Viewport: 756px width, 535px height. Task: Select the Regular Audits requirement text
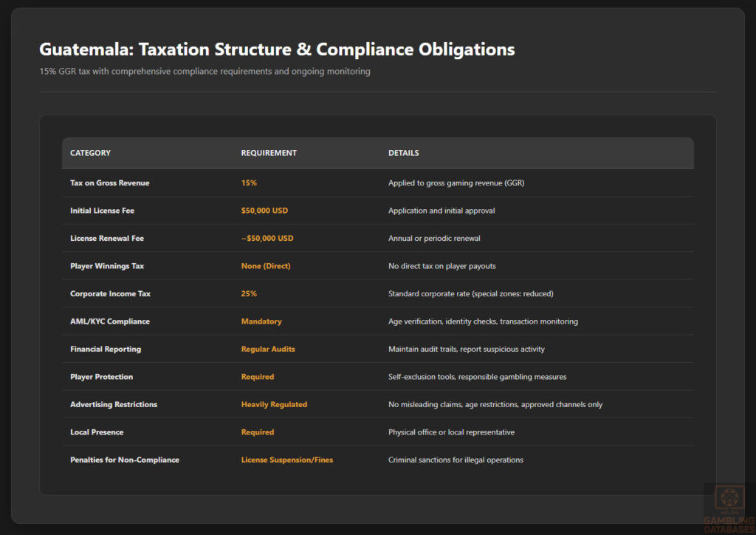(268, 349)
